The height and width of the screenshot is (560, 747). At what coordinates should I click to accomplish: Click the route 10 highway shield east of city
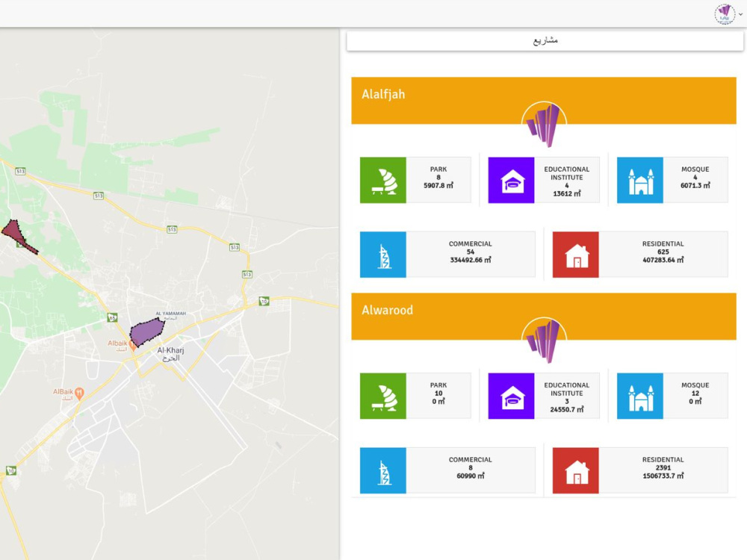tap(264, 301)
